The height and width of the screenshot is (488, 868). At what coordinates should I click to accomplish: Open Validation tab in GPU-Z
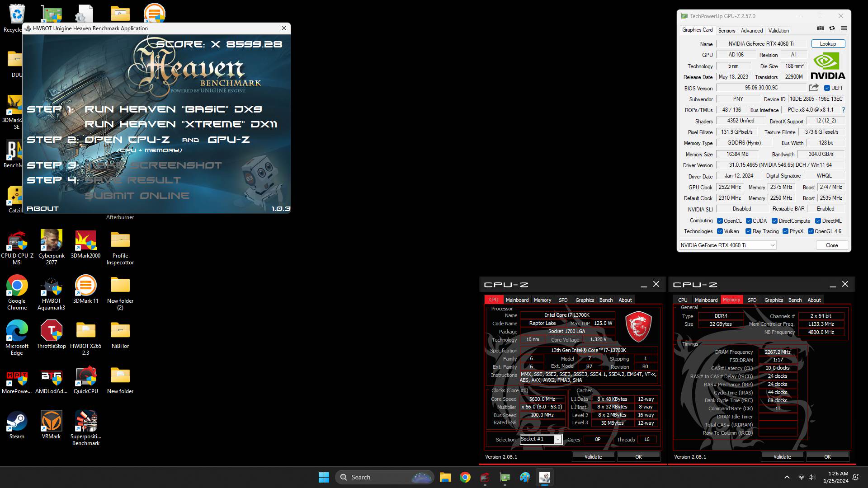[x=778, y=31]
